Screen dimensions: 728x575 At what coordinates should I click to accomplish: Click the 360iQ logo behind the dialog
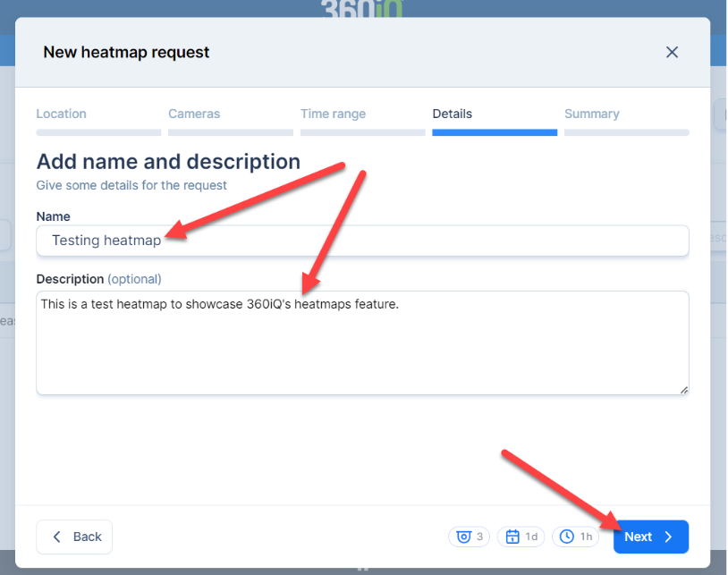[363, 7]
